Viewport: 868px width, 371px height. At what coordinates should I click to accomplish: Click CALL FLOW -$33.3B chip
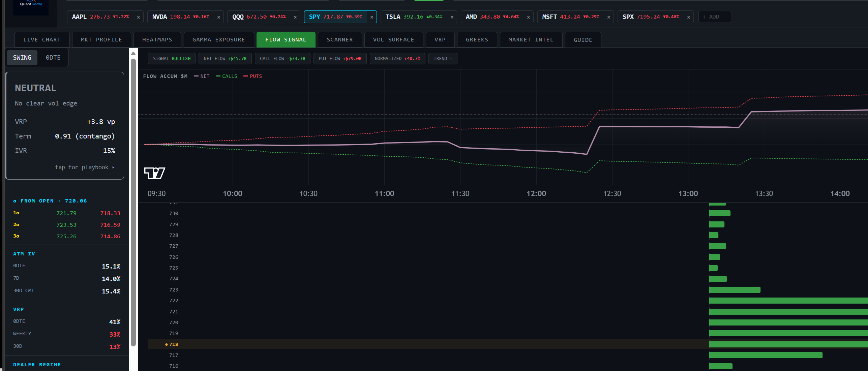pyautogui.click(x=282, y=59)
